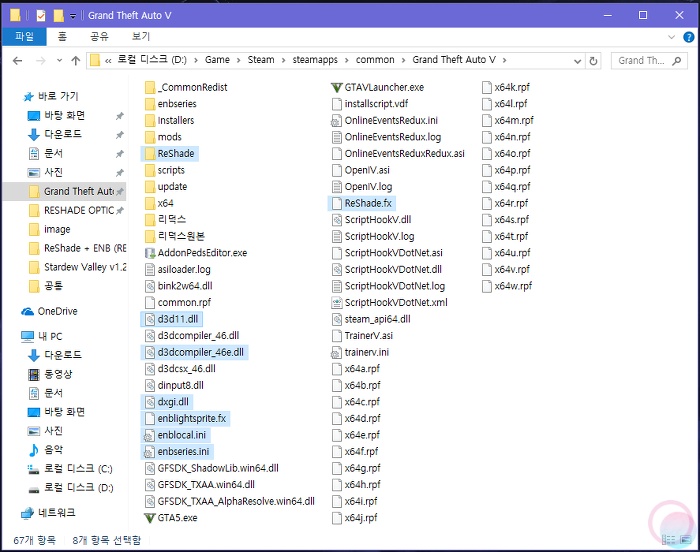Expand the ribbon with the chevron

click(671, 37)
